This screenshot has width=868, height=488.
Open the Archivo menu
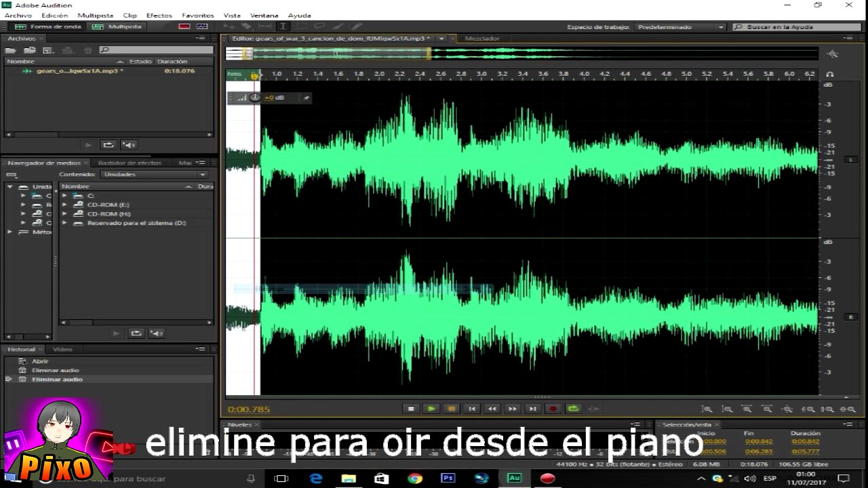(18, 15)
